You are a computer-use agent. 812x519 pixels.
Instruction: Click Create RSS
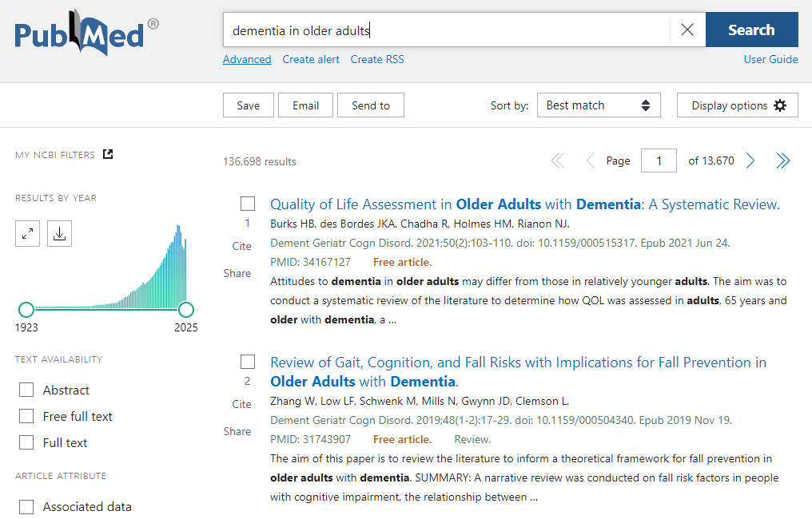tap(376, 59)
